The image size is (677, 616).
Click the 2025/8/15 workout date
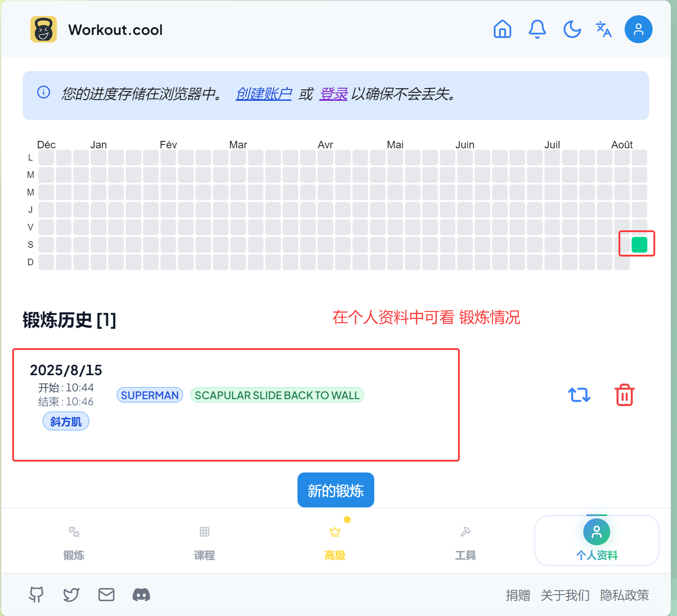(66, 370)
